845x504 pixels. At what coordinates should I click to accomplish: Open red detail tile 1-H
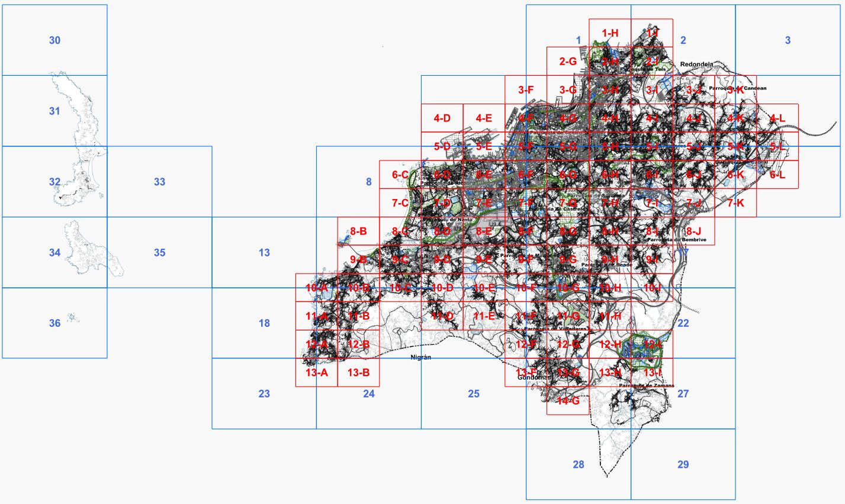tap(610, 33)
